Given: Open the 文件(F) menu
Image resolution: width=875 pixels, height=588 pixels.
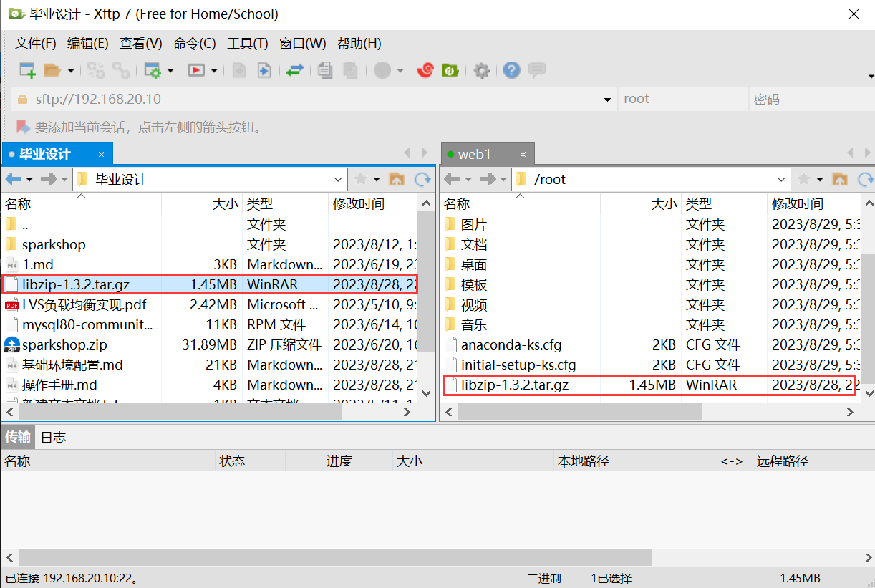Looking at the screenshot, I should 36,44.
